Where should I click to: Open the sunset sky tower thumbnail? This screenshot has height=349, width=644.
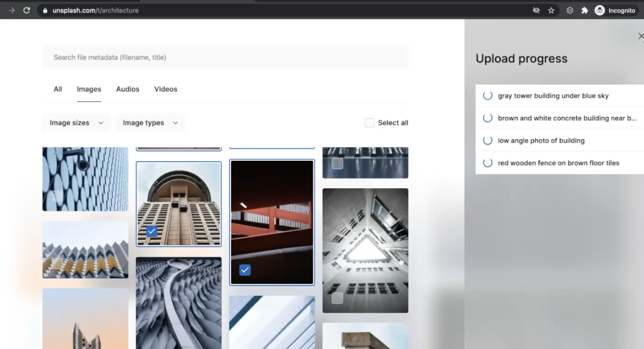click(85, 318)
